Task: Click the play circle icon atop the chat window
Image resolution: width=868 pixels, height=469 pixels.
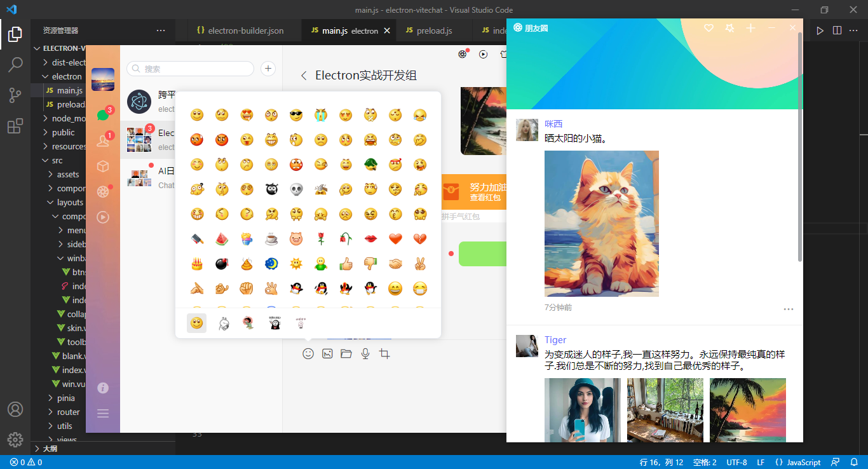Action: click(x=484, y=55)
